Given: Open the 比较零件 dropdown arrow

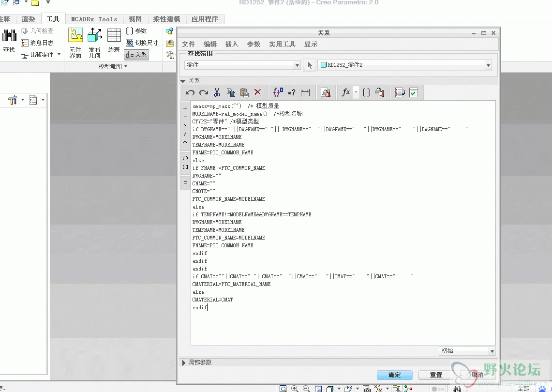Looking at the screenshot, I should click(x=59, y=54).
